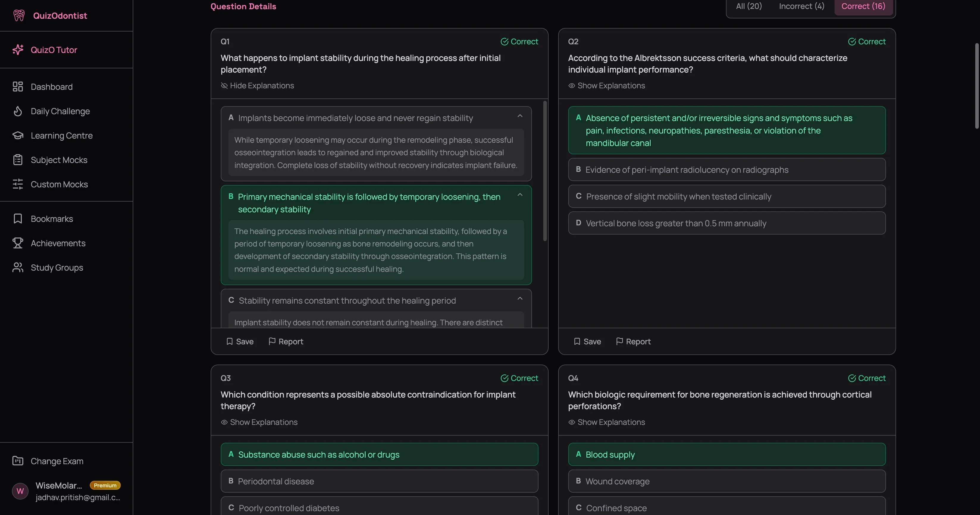Collapse option A explanation in Q1

(520, 116)
